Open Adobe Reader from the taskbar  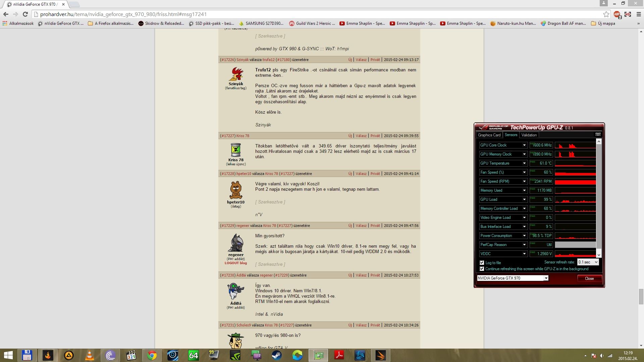[339, 355]
